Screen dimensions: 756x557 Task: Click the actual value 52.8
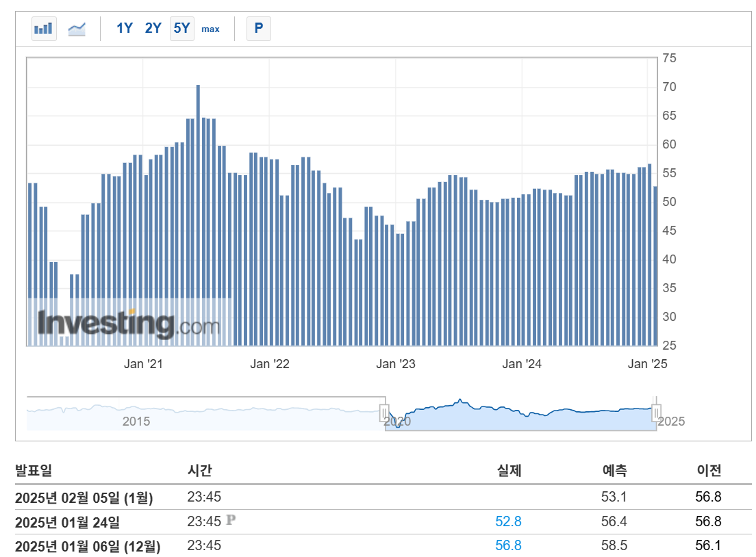point(508,521)
